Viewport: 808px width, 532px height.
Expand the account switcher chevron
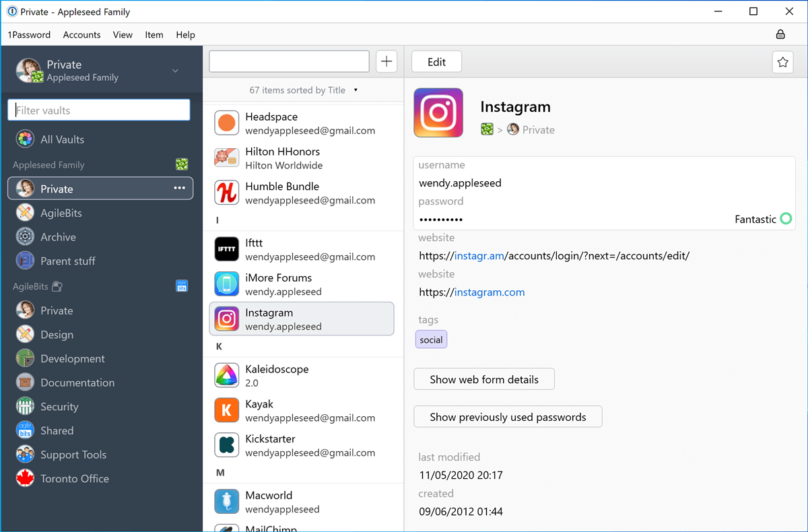(x=175, y=71)
